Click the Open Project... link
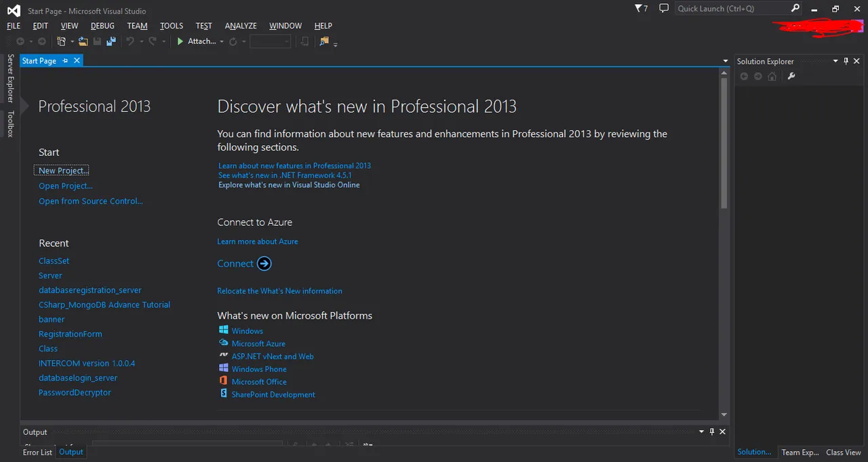This screenshot has height=462, width=868. click(66, 186)
